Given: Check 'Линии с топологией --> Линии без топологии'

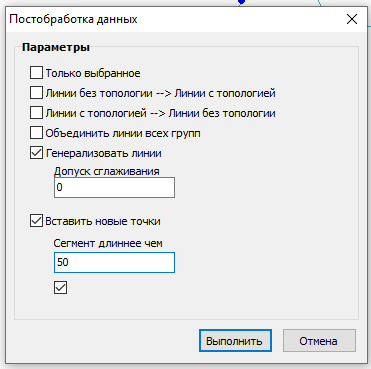Looking at the screenshot, I should (36, 113).
